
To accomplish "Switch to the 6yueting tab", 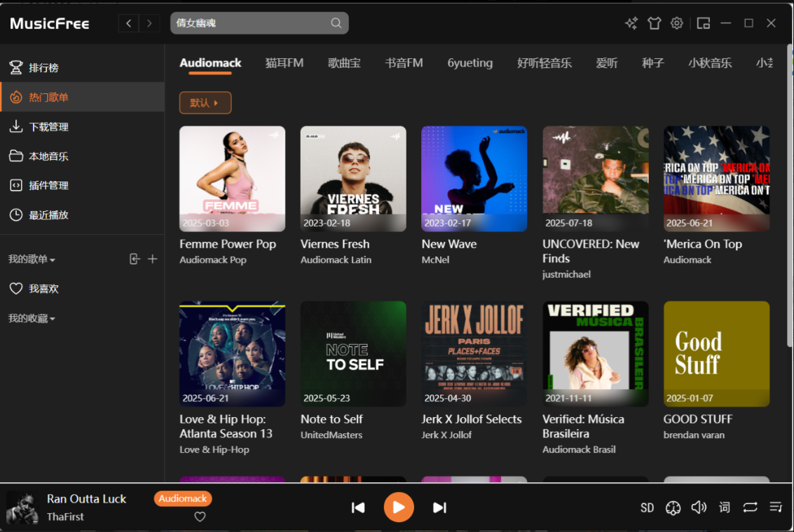I will (x=470, y=63).
